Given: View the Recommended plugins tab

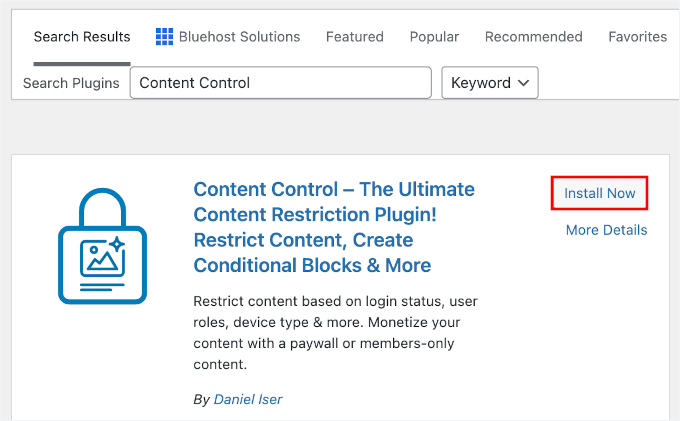Looking at the screenshot, I should (533, 37).
